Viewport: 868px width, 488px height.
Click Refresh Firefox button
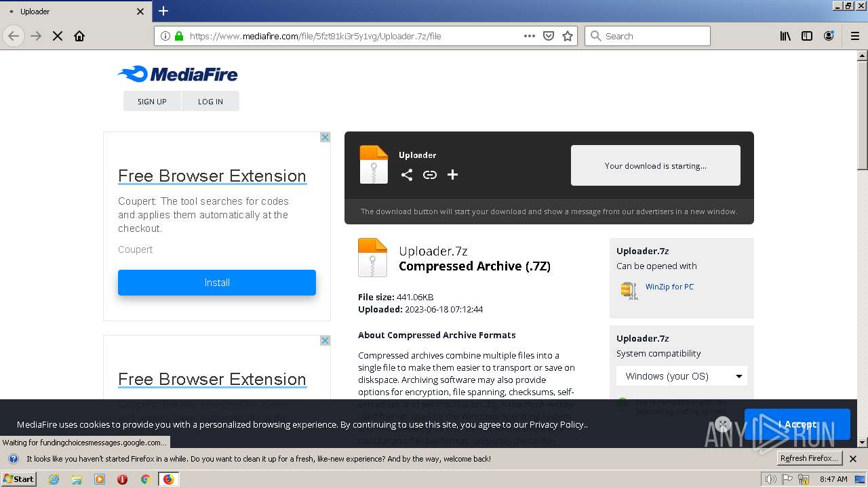click(810, 459)
